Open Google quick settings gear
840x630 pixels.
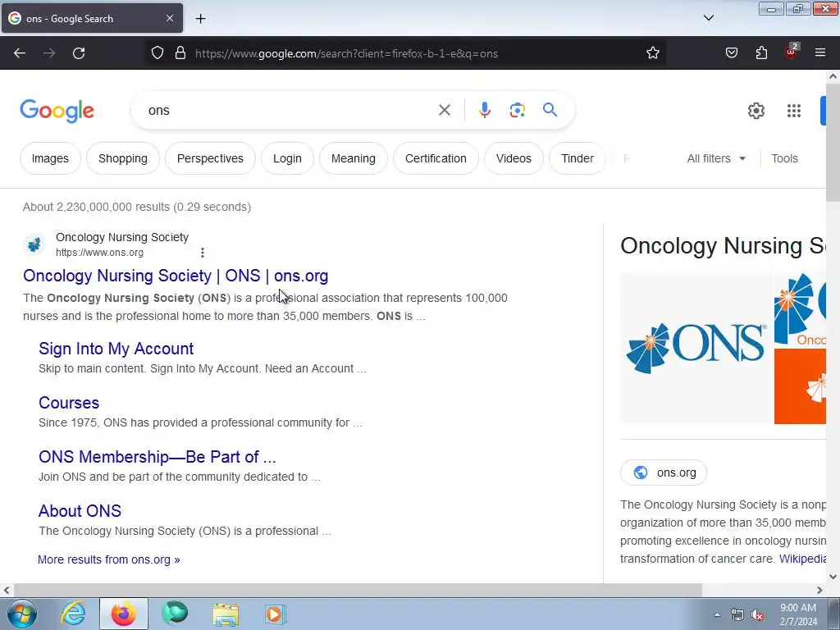tap(756, 111)
